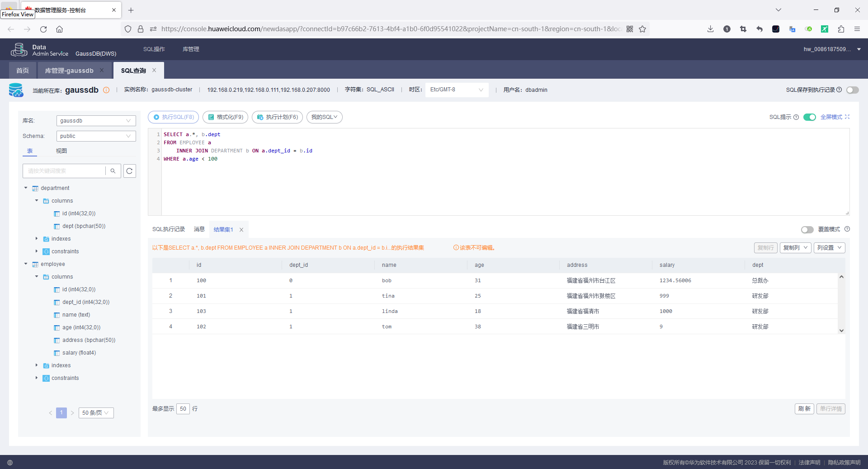Click the 执行SQL(F8) button

pos(174,117)
